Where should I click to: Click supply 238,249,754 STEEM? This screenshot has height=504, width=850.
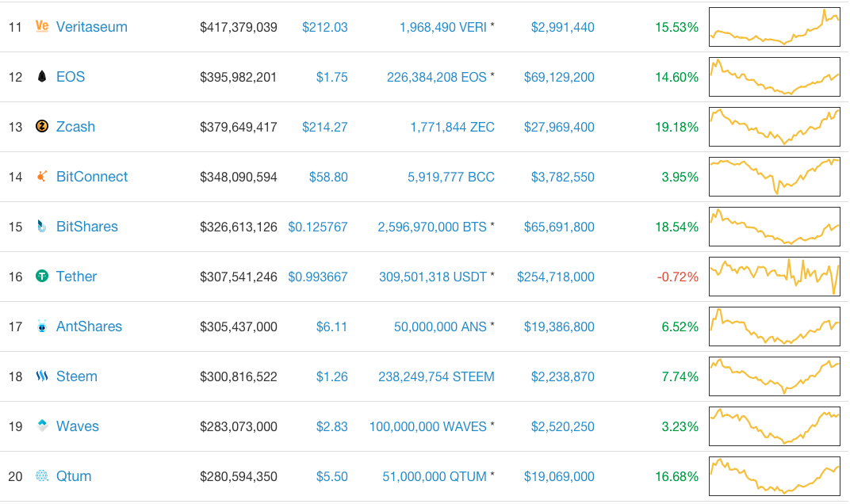click(436, 376)
